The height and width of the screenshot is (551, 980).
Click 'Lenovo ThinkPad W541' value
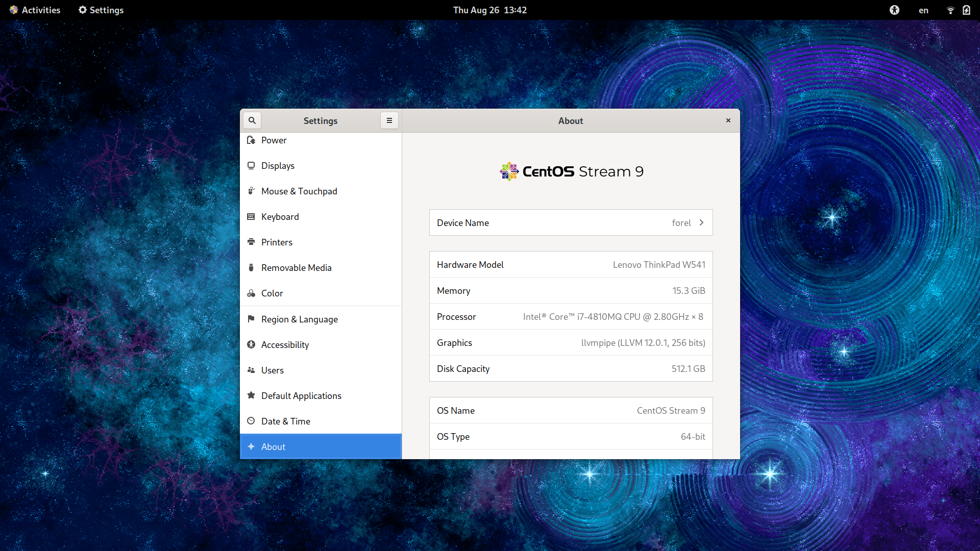(659, 265)
